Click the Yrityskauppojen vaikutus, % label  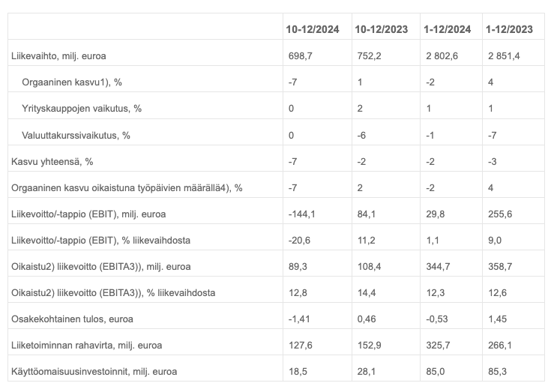[82, 109]
